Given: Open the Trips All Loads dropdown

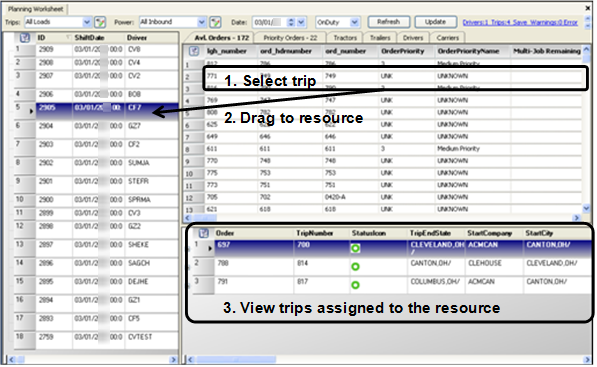Looking at the screenshot, I should tap(87, 22).
